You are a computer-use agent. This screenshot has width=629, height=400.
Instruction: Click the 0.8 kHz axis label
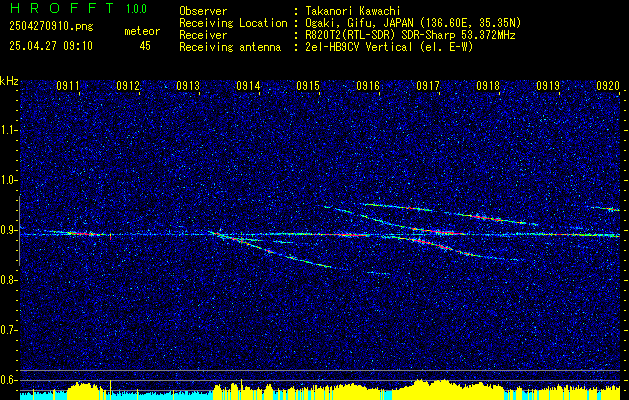point(8,280)
